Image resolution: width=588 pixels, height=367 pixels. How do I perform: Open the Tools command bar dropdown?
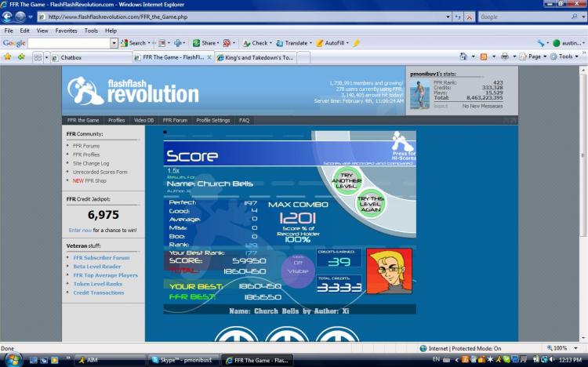tap(564, 56)
